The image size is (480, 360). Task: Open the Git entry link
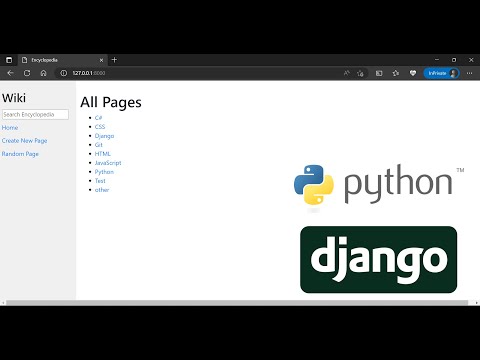pos(99,145)
